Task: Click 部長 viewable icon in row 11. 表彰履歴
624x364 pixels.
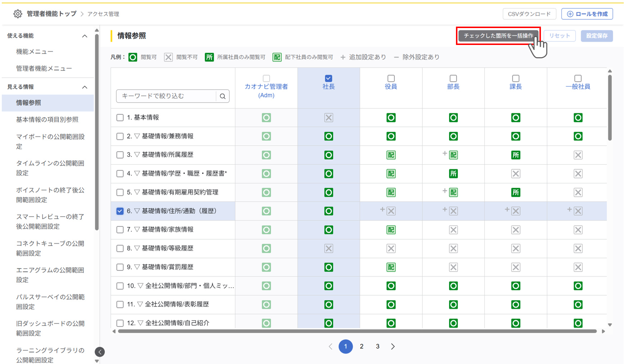Action: [453, 305]
